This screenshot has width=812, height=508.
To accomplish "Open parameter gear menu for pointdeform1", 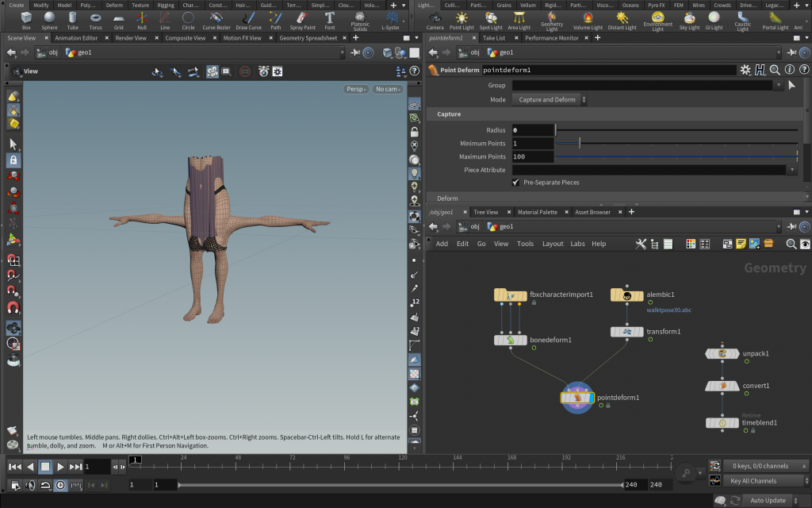I will click(745, 70).
